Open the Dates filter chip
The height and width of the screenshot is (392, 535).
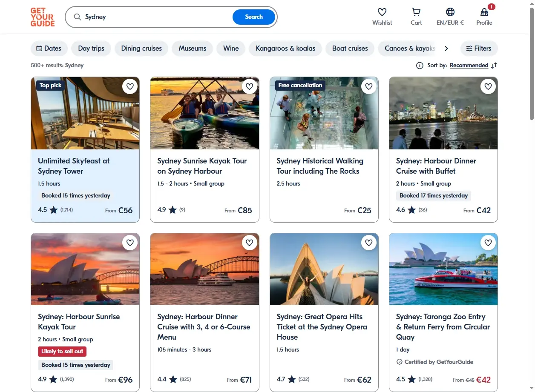click(49, 49)
